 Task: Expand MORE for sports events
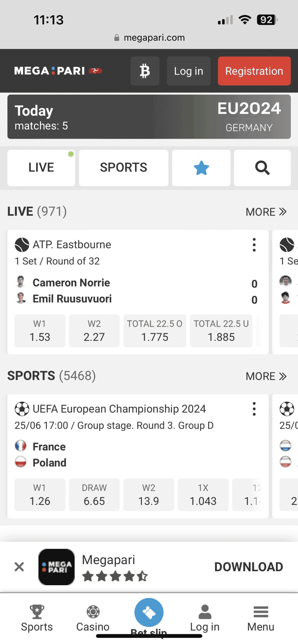click(266, 376)
